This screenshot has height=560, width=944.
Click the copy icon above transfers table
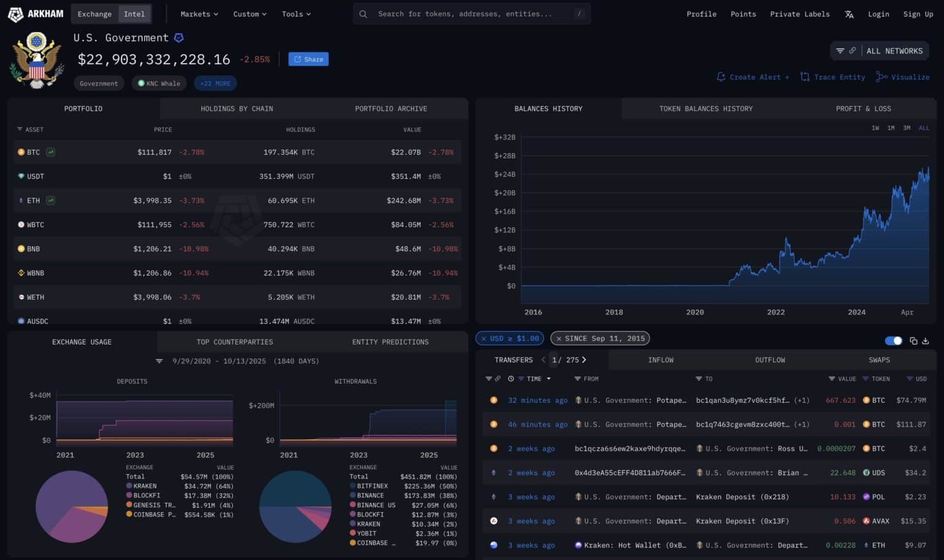[913, 341]
